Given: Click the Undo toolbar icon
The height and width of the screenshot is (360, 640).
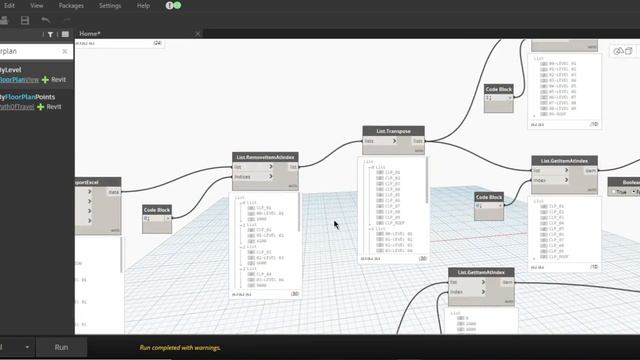Looking at the screenshot, I should [45, 20].
